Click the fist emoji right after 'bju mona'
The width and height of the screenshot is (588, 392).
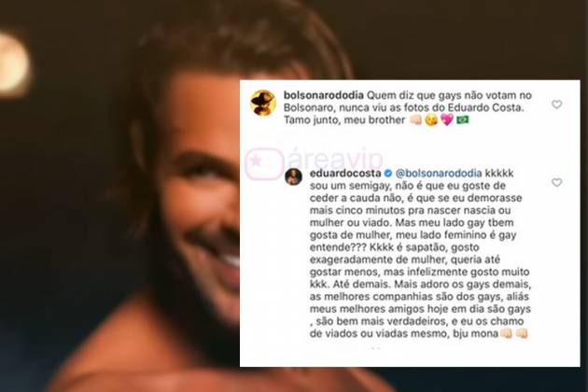(x=506, y=333)
